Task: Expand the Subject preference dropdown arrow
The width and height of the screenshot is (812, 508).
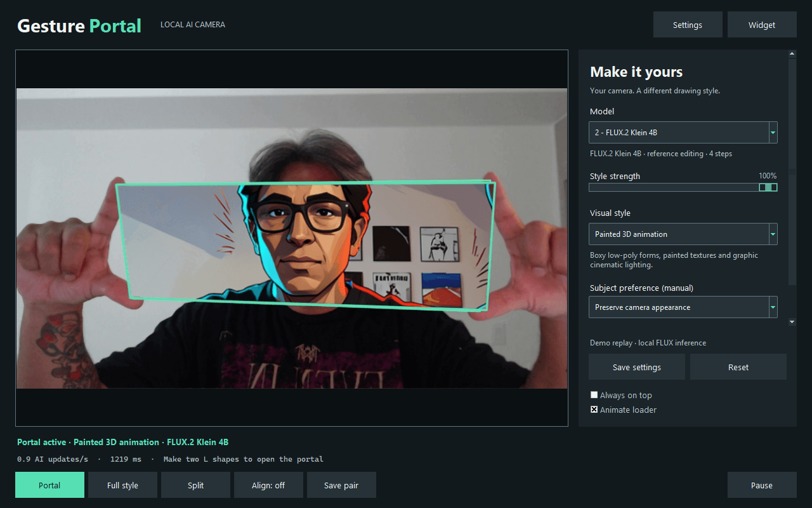Action: tap(773, 307)
